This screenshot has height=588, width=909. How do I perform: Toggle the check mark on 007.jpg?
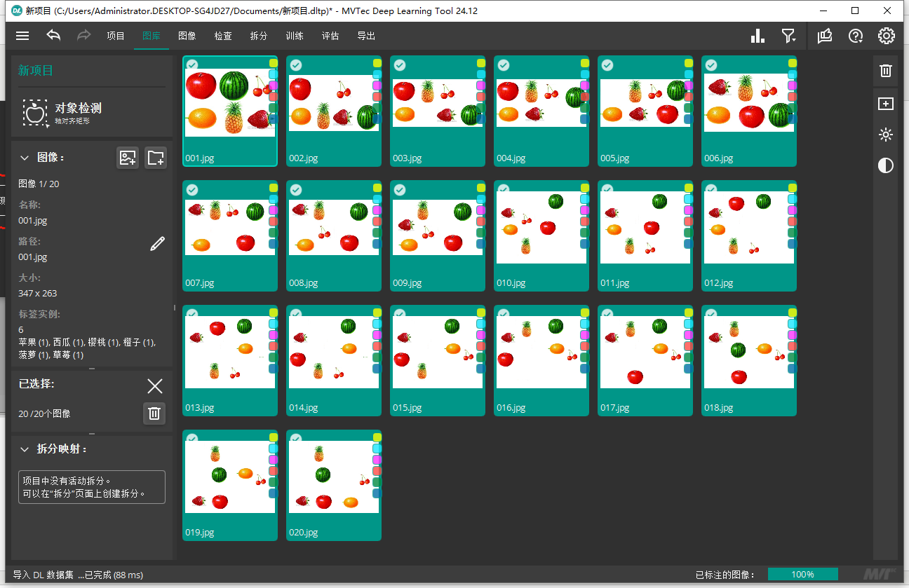click(192, 190)
